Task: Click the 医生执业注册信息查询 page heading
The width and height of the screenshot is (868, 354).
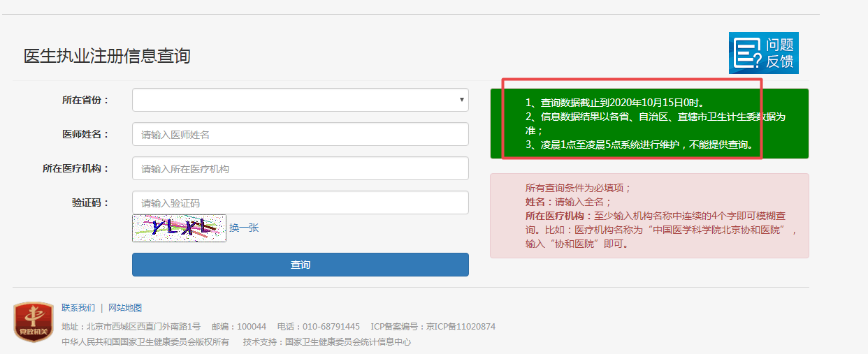Action: 107,57
